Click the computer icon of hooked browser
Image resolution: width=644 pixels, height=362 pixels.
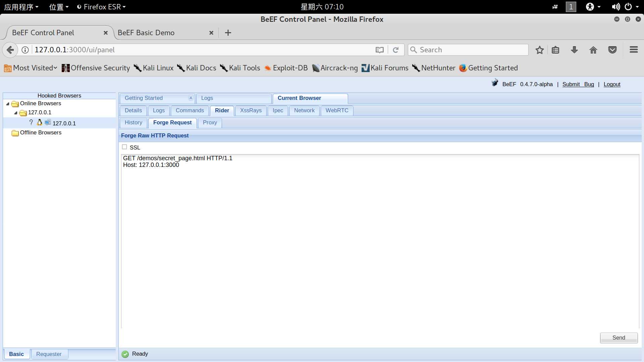pyautogui.click(x=48, y=122)
